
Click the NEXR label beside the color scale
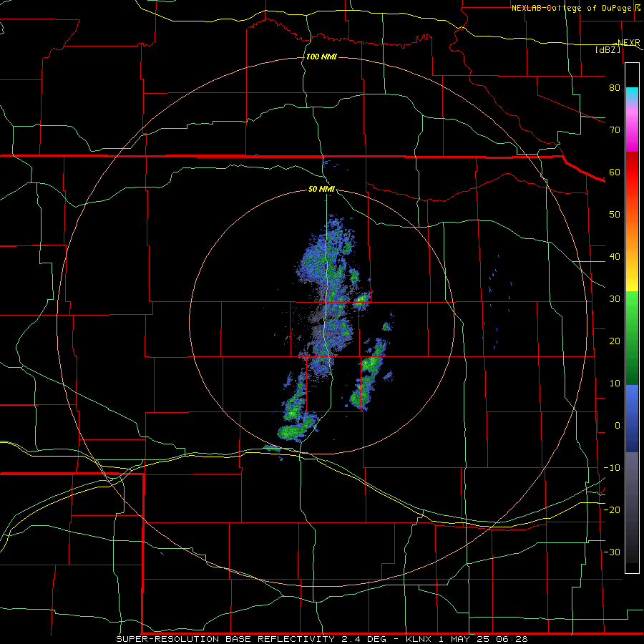point(628,42)
